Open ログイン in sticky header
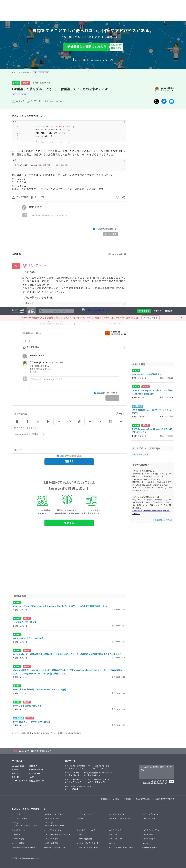The image size is (186, 868). pos(158,311)
